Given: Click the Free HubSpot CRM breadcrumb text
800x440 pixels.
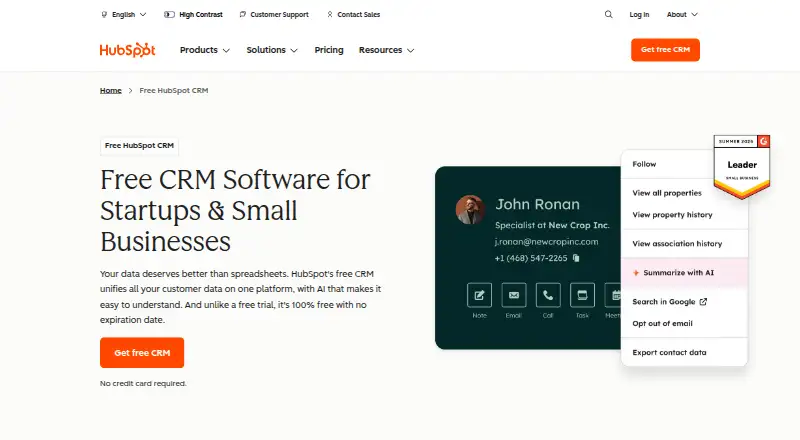Looking at the screenshot, I should click(x=173, y=90).
